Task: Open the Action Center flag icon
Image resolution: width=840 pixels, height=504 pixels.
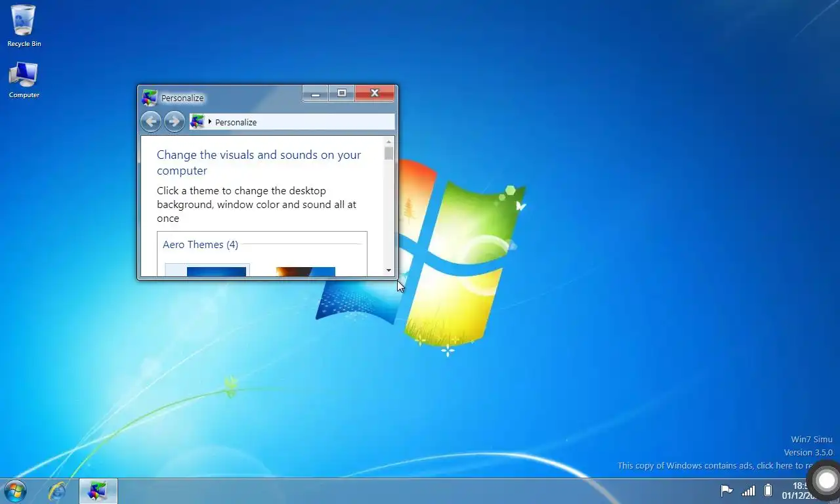Action: [x=726, y=490]
